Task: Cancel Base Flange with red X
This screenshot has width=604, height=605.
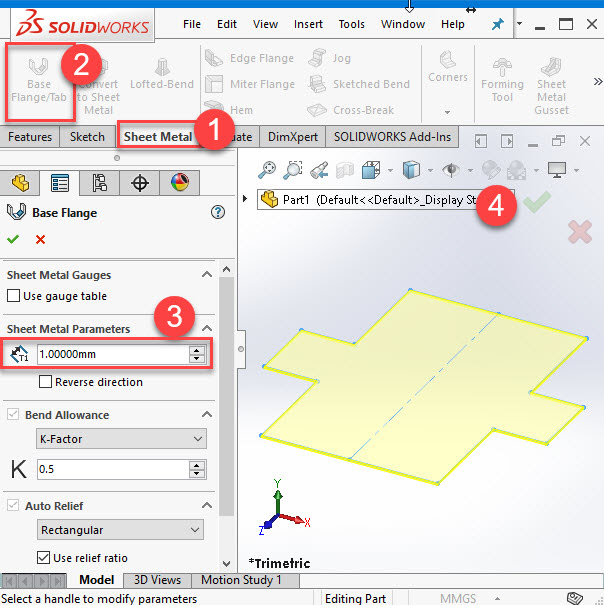Action: [40, 240]
